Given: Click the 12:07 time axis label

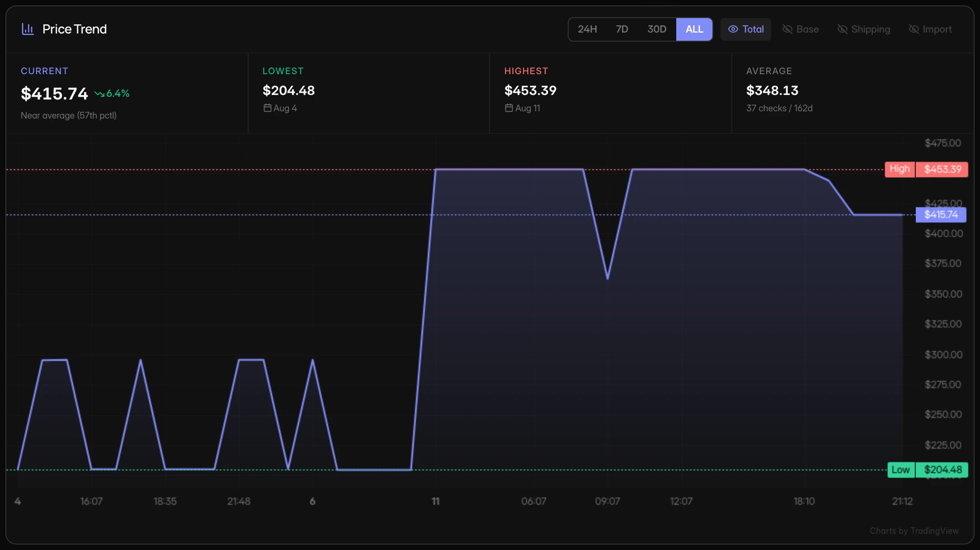Looking at the screenshot, I should 681,501.
